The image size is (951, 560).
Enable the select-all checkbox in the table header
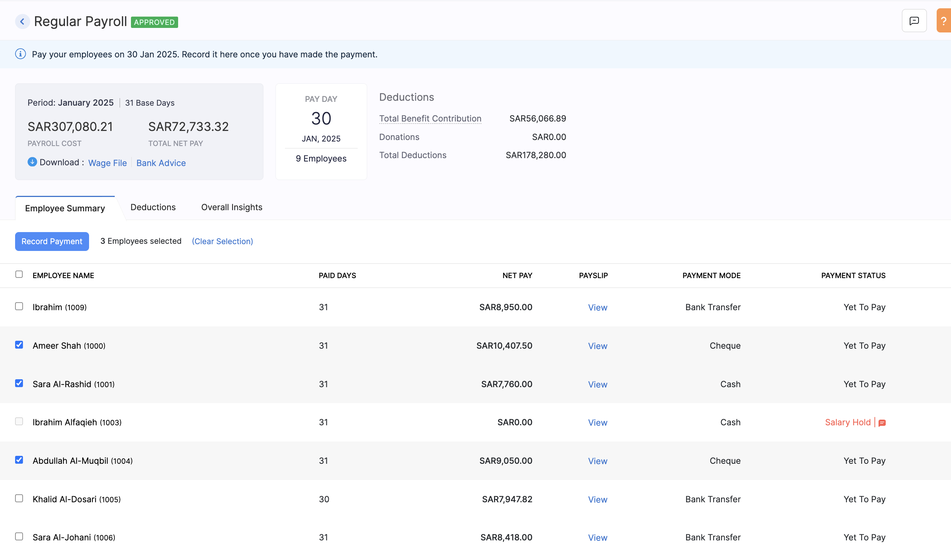coord(19,274)
